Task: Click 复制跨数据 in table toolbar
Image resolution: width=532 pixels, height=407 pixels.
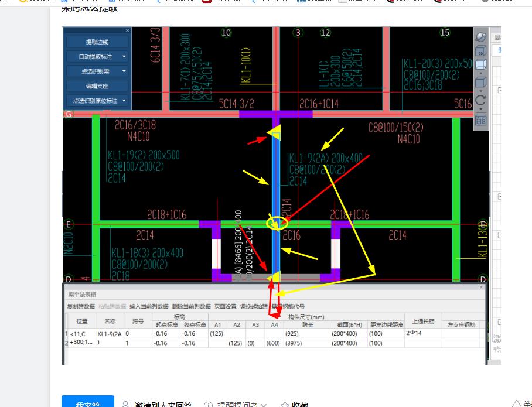Action: pos(81,306)
